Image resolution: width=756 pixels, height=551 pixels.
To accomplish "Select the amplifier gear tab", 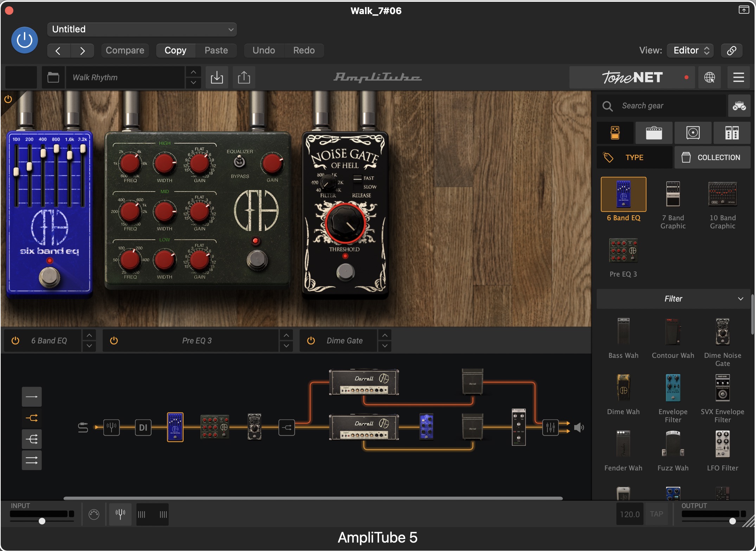I will (x=654, y=133).
